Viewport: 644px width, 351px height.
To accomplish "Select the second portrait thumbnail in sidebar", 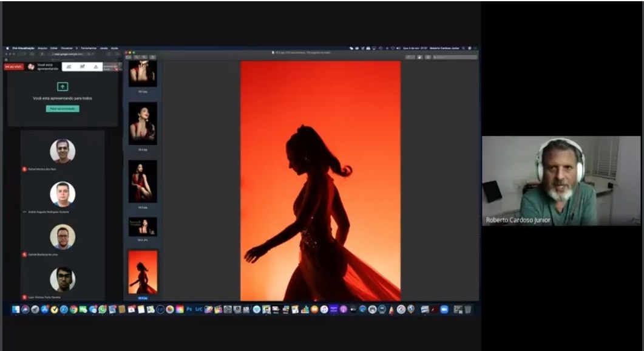I will click(x=143, y=123).
